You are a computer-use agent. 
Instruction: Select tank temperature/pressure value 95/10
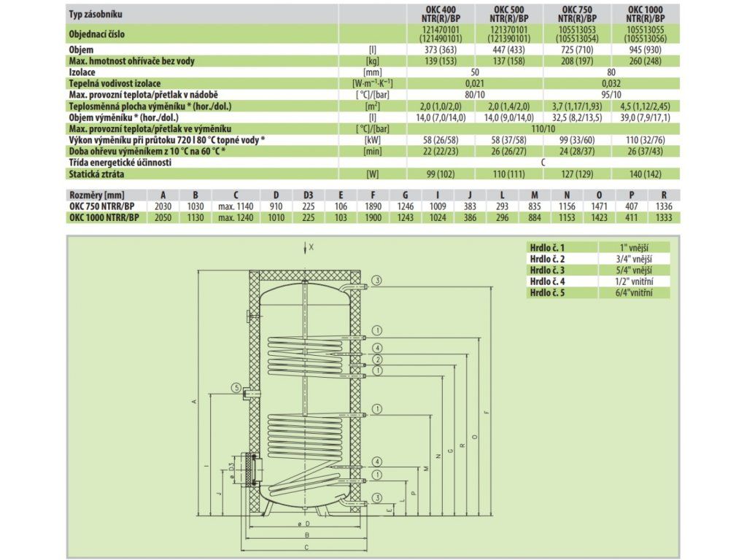pyautogui.click(x=611, y=95)
